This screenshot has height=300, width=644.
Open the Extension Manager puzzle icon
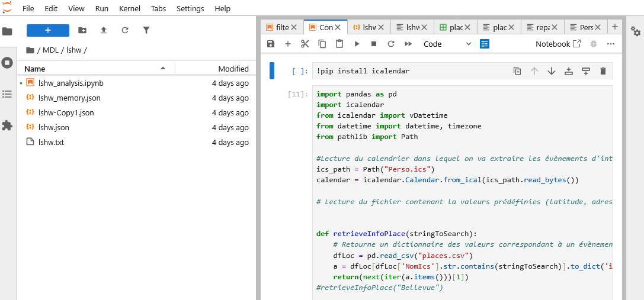tap(7, 125)
